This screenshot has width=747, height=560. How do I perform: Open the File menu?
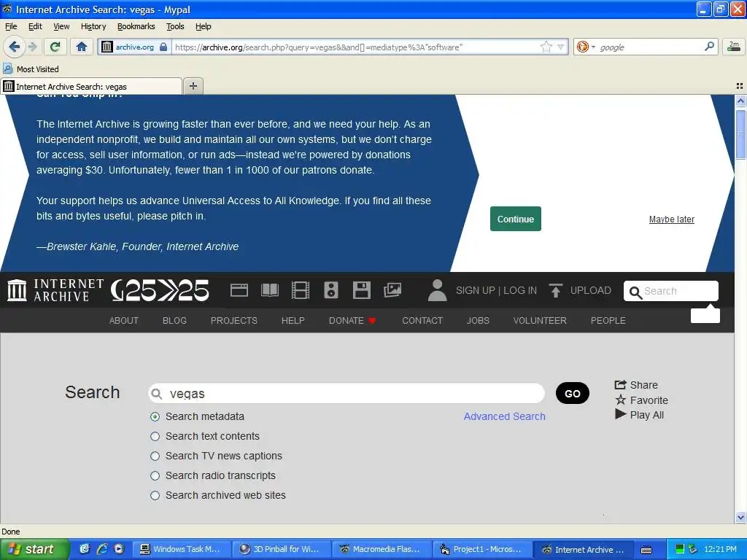click(x=10, y=26)
